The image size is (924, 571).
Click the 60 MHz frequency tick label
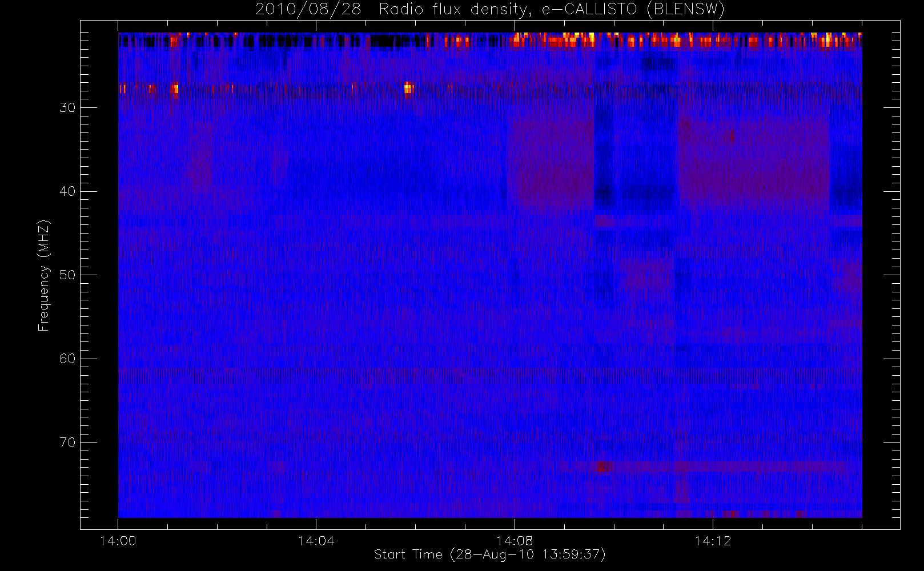67,359
